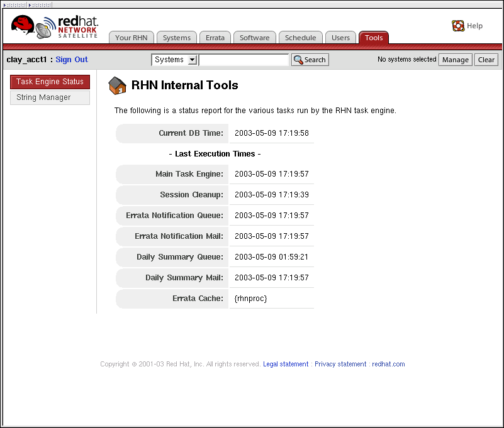504x428 pixels.
Task: Open the Errata tab
Action: tap(215, 38)
